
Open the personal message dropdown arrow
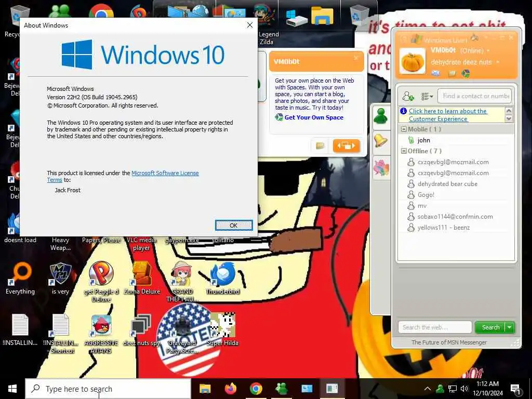(497, 62)
